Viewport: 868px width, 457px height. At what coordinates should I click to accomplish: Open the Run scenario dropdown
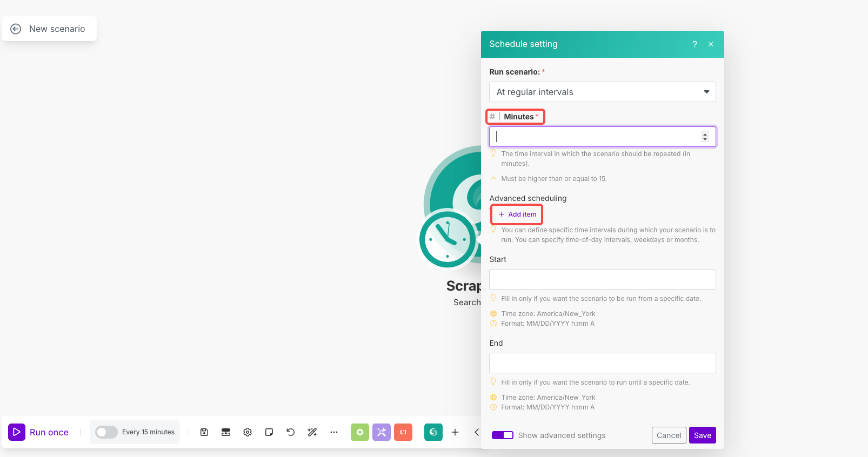point(603,92)
